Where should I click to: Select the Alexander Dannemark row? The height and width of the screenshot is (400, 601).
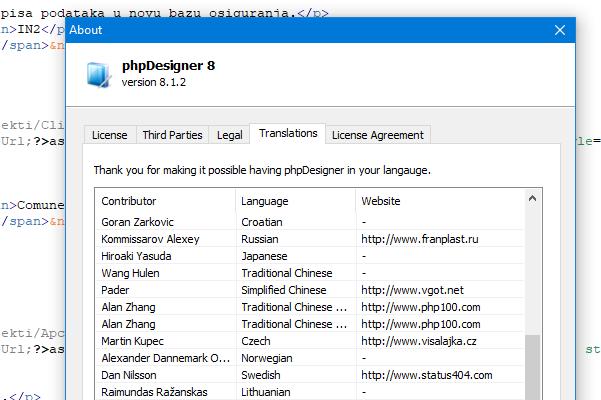(309, 358)
